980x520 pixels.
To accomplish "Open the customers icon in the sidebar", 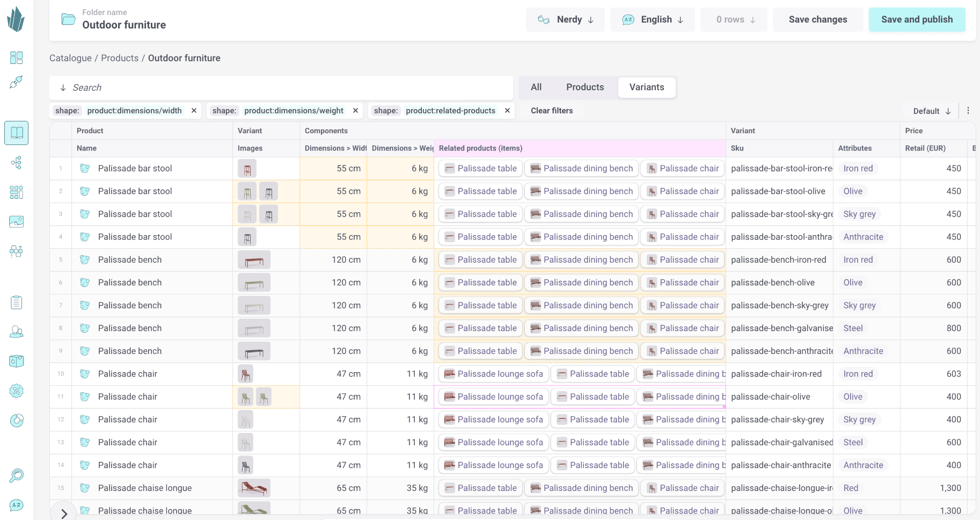I will tap(17, 332).
